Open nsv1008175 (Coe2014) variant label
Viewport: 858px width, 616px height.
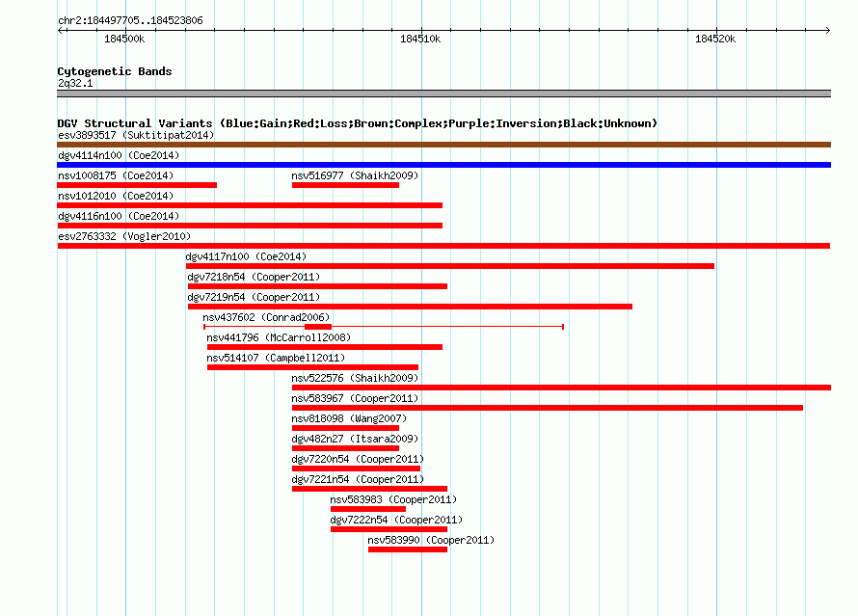point(116,175)
